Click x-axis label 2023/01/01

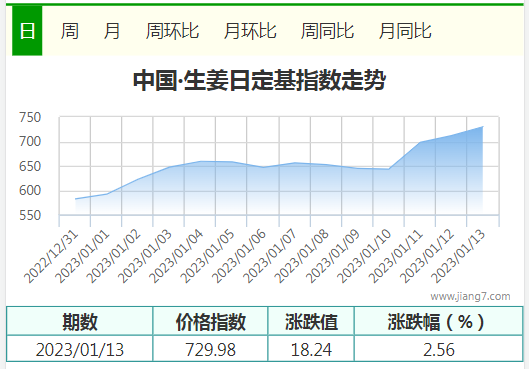pos(83,256)
